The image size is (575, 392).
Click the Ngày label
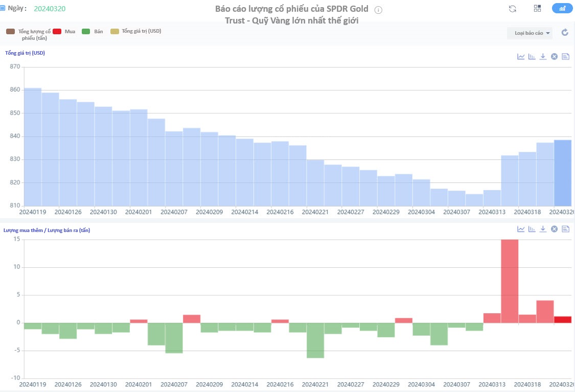(17, 8)
